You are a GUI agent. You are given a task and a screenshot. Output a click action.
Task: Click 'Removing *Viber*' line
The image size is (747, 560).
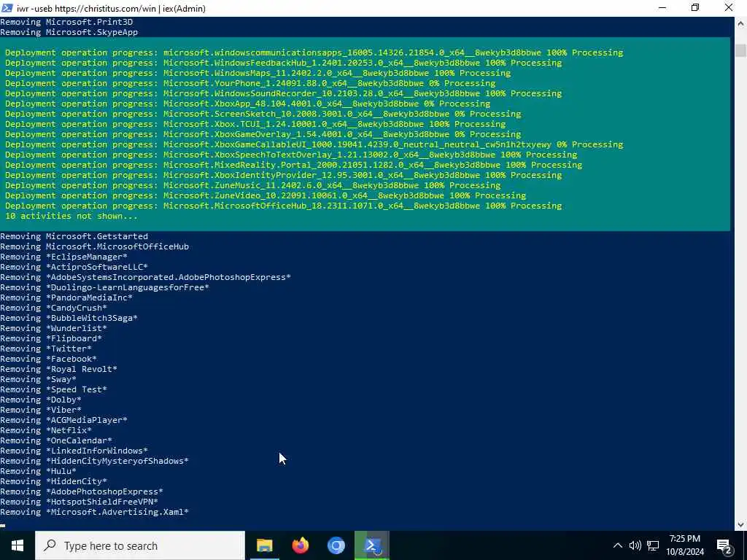pos(41,410)
